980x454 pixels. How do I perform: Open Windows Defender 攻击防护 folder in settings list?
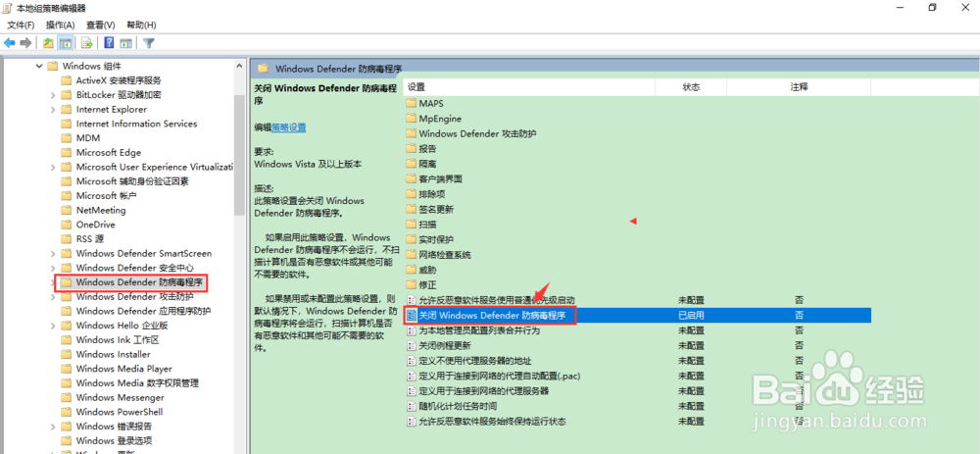(477, 133)
